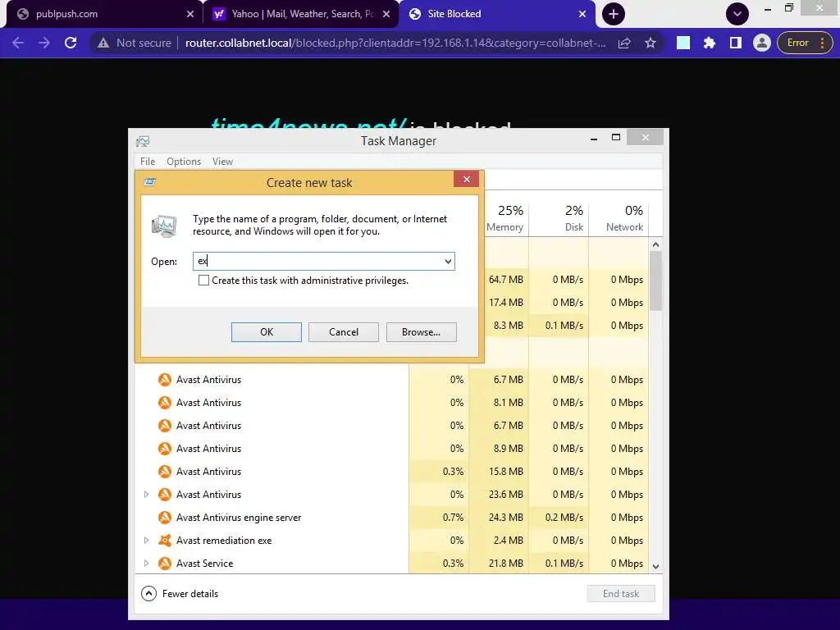
Task: Select Avast Antivirus row using 8.9 MB
Action: coord(392,449)
